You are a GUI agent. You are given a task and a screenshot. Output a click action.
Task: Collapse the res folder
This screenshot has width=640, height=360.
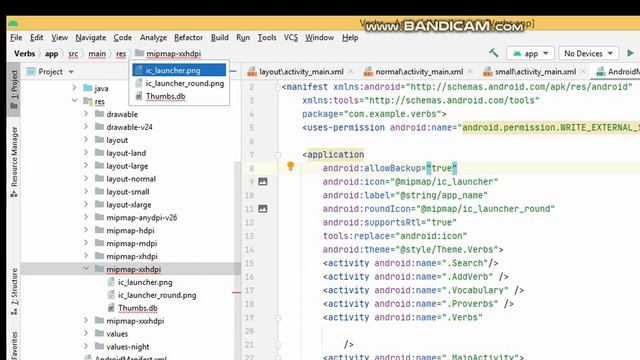(74, 101)
